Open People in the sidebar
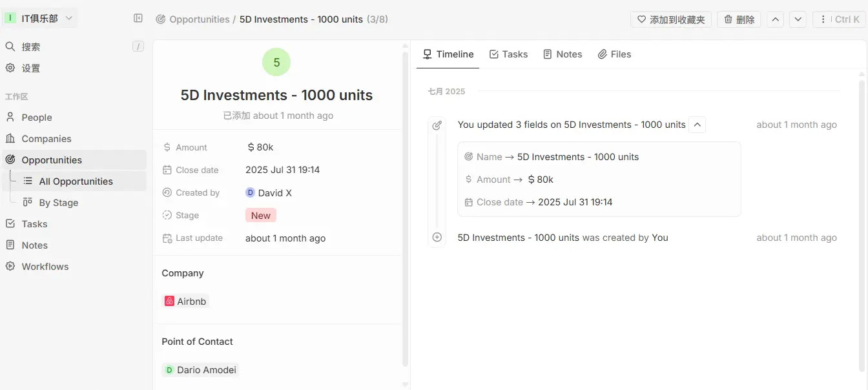868x390 pixels. [37, 118]
